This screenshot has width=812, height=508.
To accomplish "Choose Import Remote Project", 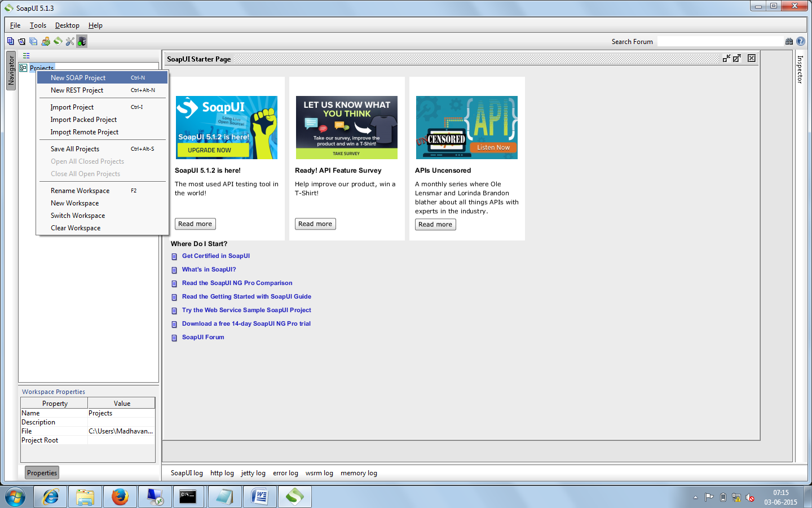I will pyautogui.click(x=102, y=132).
